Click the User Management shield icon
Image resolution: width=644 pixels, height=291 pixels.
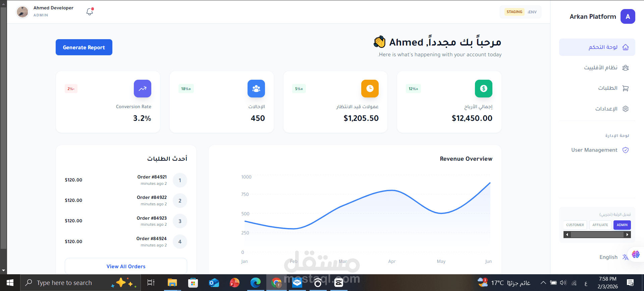626,150
